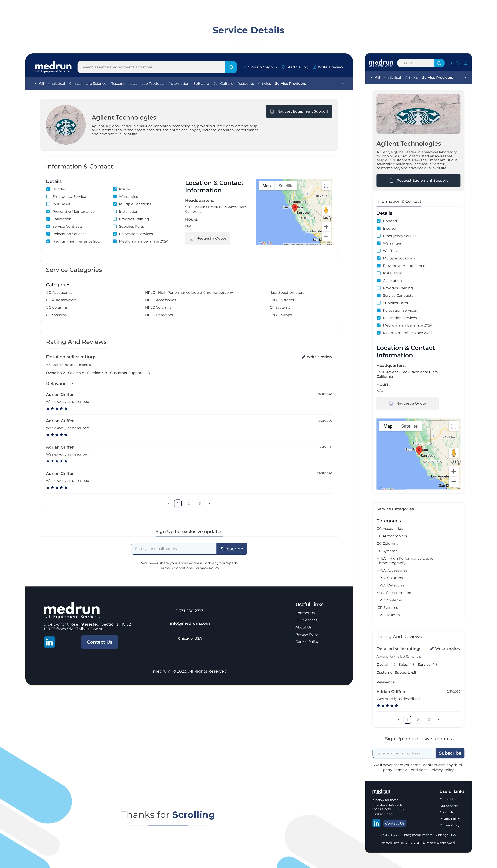Viewport: 497px width, 868px height.
Task: Uncheck Warranties in the mobile Details list
Action: click(x=379, y=243)
